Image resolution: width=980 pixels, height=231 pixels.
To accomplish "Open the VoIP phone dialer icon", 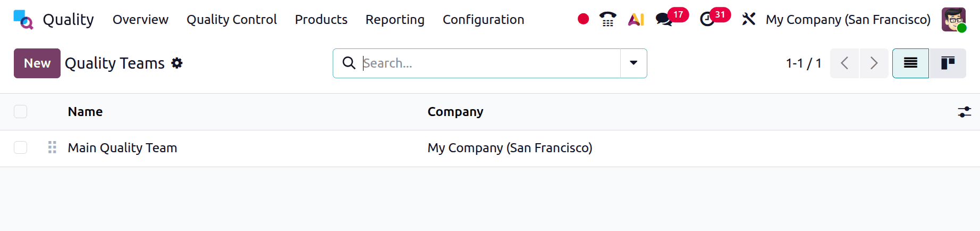I will (x=607, y=19).
